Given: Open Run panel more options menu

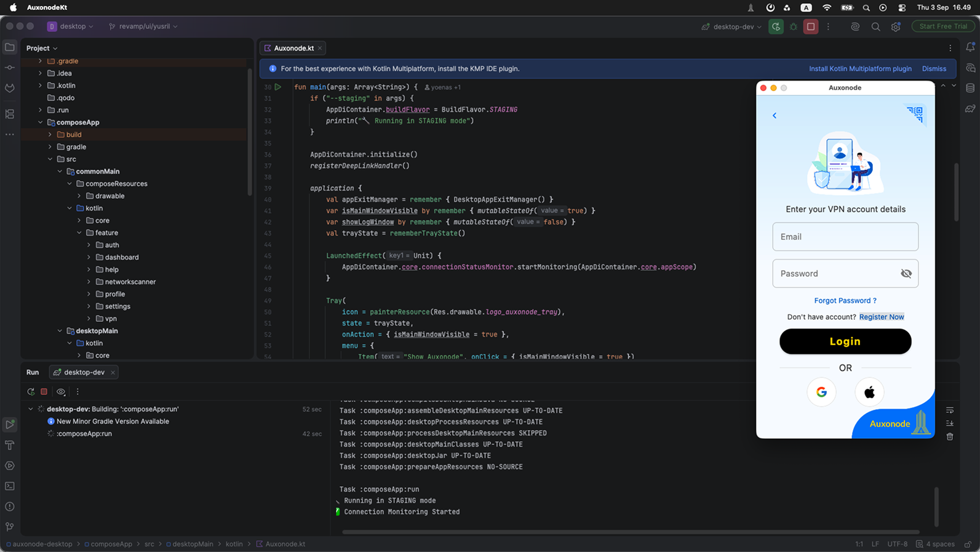Looking at the screenshot, I should (x=78, y=391).
